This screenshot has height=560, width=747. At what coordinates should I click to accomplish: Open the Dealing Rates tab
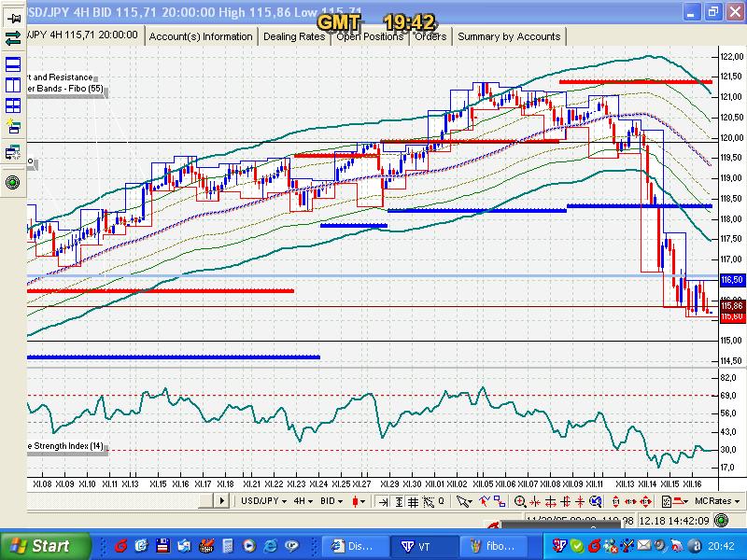pyautogui.click(x=294, y=36)
